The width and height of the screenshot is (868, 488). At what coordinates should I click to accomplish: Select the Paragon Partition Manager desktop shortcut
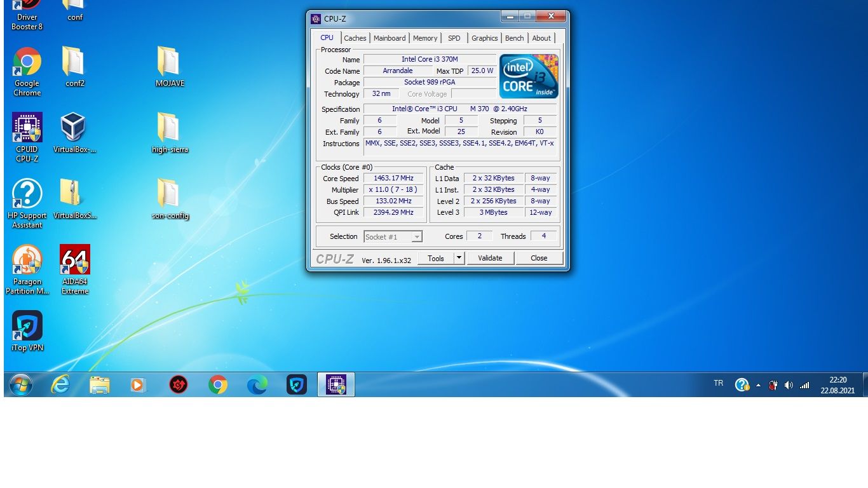pyautogui.click(x=27, y=270)
